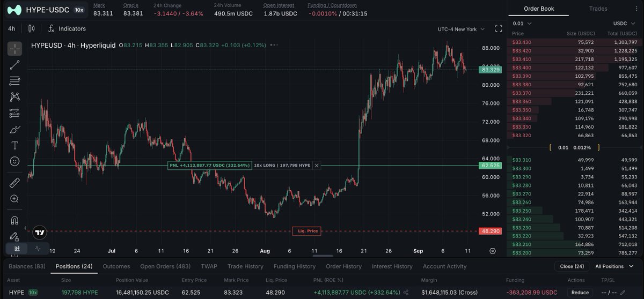This screenshot has height=299, width=644.
Task: Open chart settings gear near time axis
Action: pyautogui.click(x=493, y=251)
